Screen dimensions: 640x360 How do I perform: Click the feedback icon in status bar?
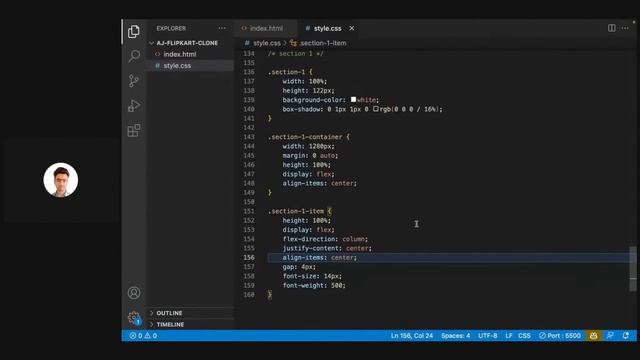(x=610, y=336)
